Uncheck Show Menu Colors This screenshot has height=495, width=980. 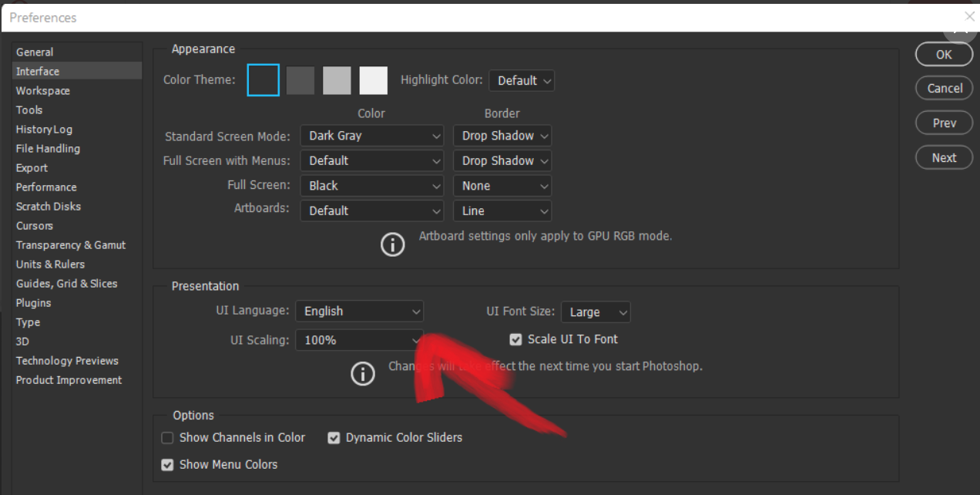click(x=167, y=464)
